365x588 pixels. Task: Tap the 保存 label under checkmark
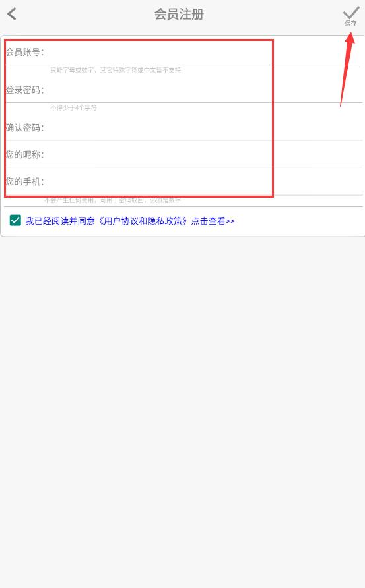(x=350, y=23)
